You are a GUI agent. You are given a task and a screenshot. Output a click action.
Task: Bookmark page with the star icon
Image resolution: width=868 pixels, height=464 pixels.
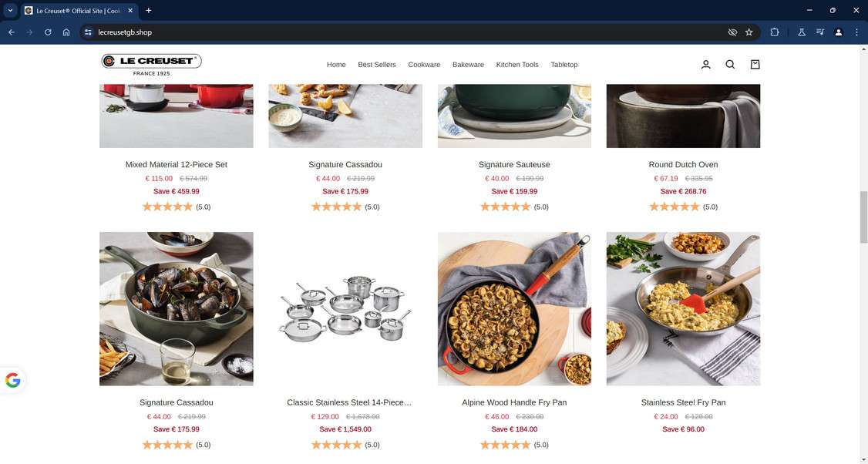pos(749,32)
